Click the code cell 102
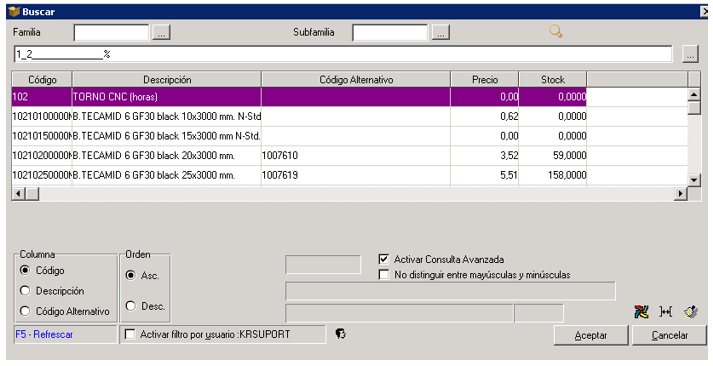Viewport: 713px width, 366px height. 42,97
